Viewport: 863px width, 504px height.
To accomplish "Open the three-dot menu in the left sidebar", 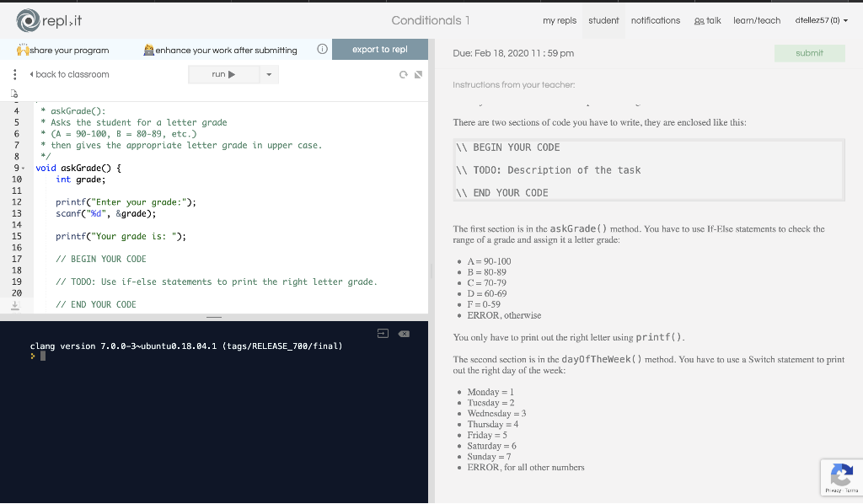I will tap(14, 74).
